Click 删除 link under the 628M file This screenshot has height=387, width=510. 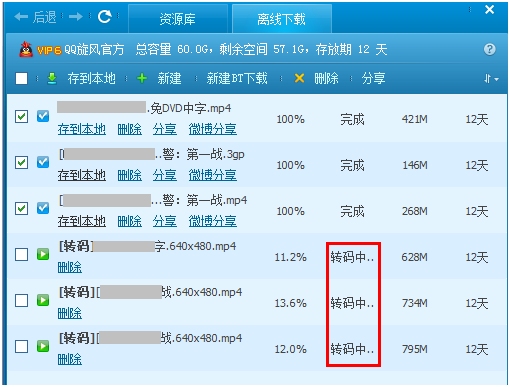point(69,267)
